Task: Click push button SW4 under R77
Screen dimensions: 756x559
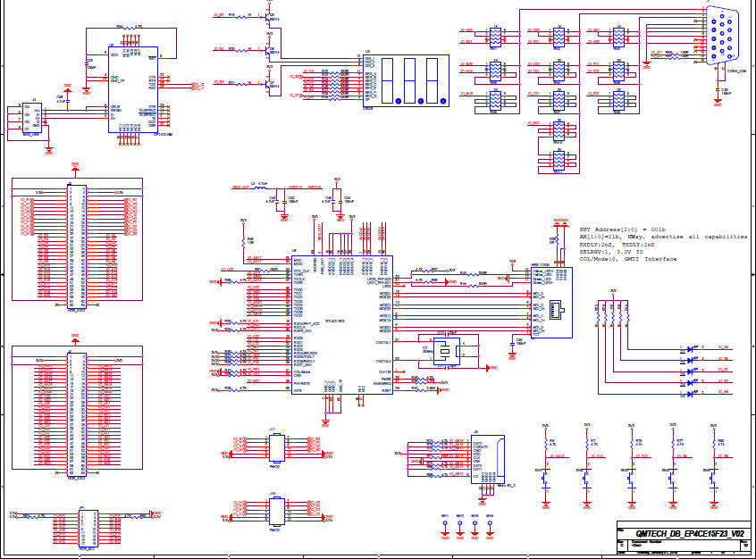Action: click(x=673, y=477)
